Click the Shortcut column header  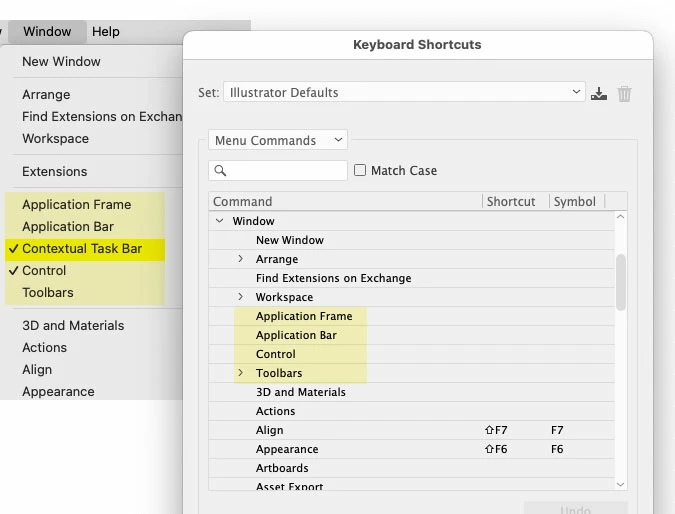click(516, 201)
